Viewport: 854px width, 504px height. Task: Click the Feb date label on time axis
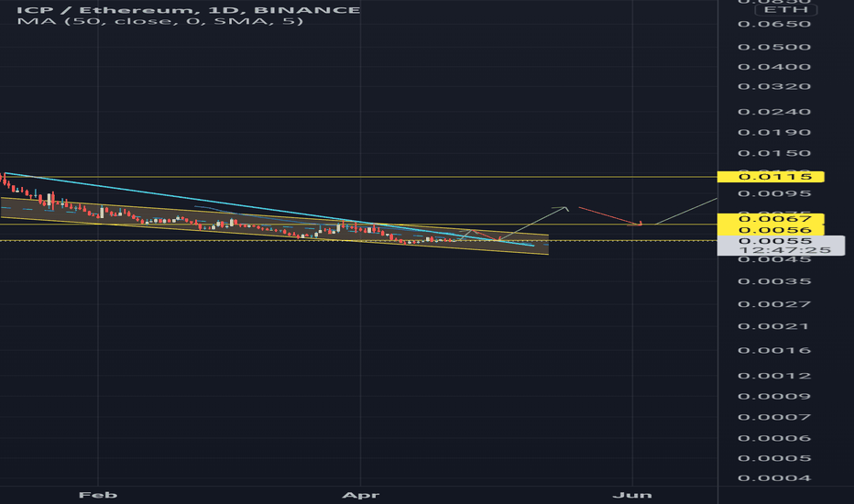click(x=98, y=495)
